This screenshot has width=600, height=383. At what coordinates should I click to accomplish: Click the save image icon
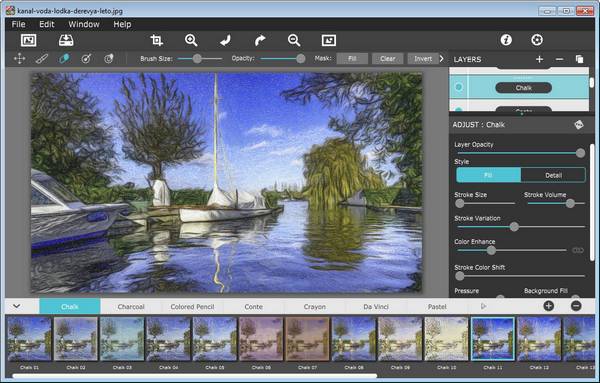66,40
